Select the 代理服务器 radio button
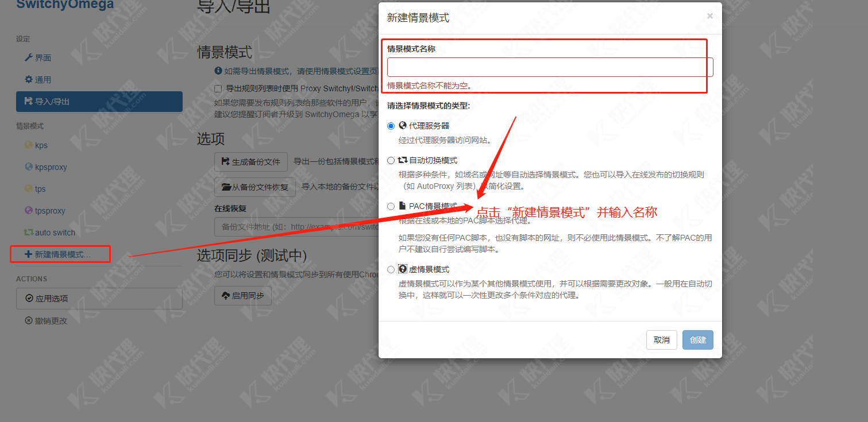The image size is (868, 422). (391, 125)
